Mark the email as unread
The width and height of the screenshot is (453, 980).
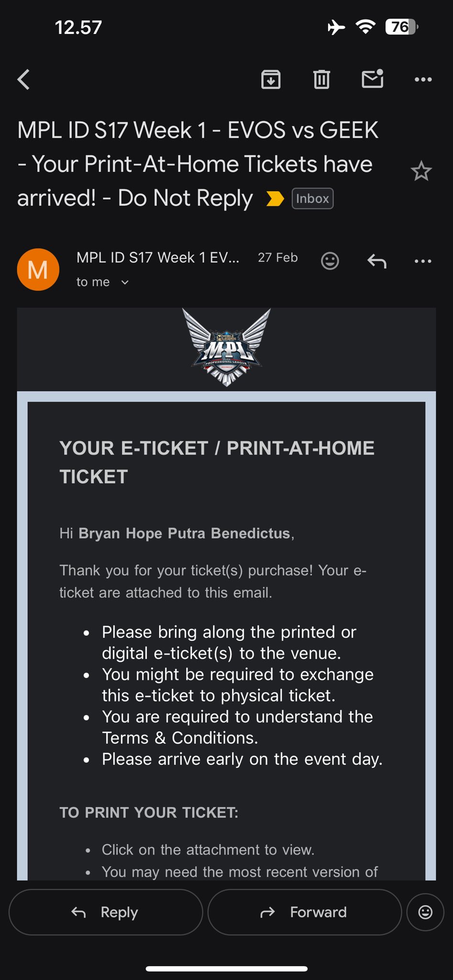click(372, 79)
